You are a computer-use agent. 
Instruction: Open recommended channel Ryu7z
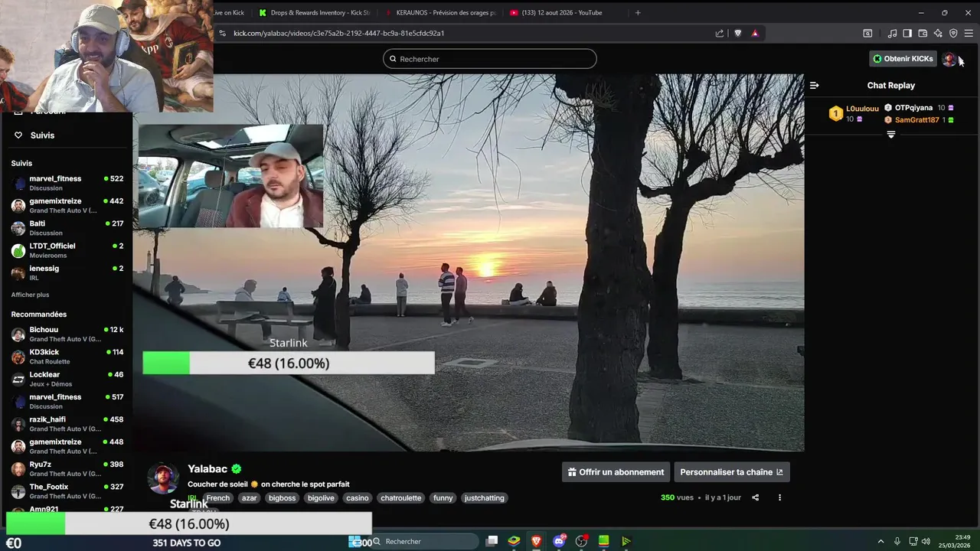coord(67,468)
